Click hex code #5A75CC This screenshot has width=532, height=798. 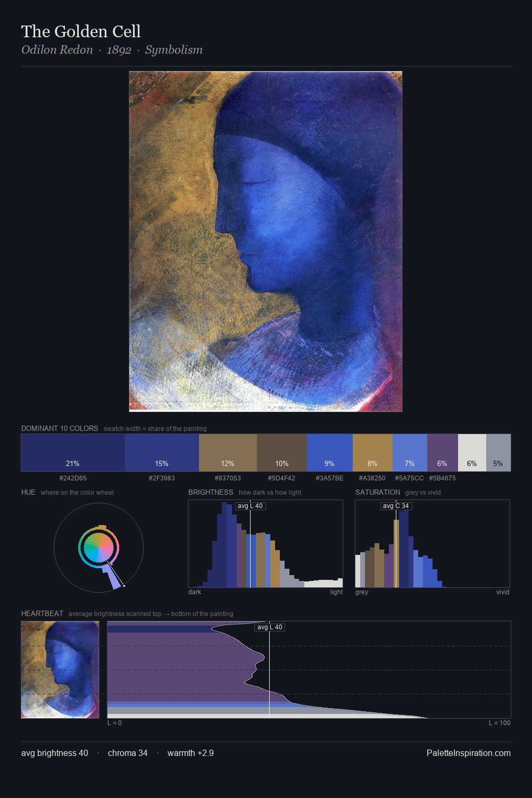coord(410,478)
